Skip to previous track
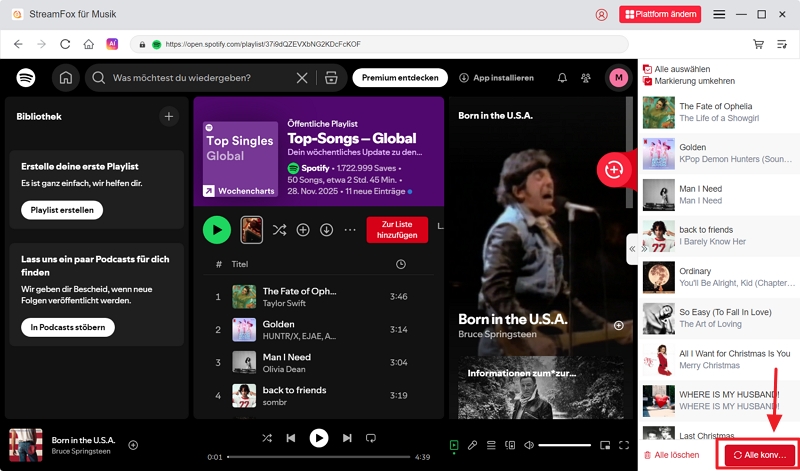This screenshot has height=471, width=800. (x=291, y=438)
